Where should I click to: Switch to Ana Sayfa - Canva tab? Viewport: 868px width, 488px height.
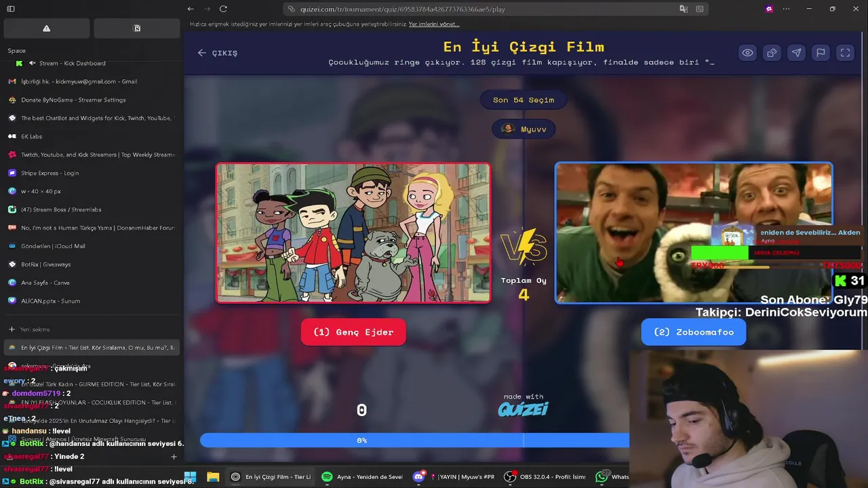(92, 283)
